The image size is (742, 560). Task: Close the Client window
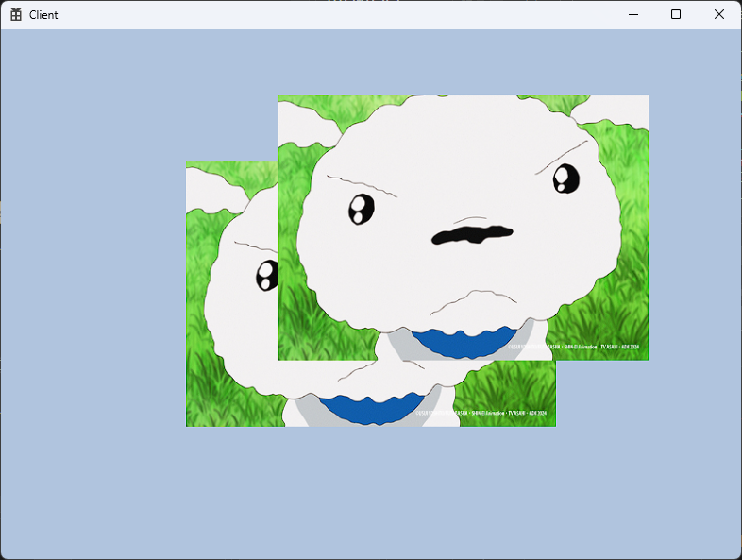(718, 15)
